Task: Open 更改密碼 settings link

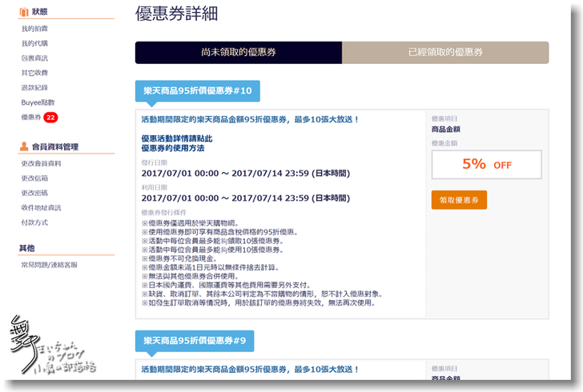Action: tap(34, 193)
